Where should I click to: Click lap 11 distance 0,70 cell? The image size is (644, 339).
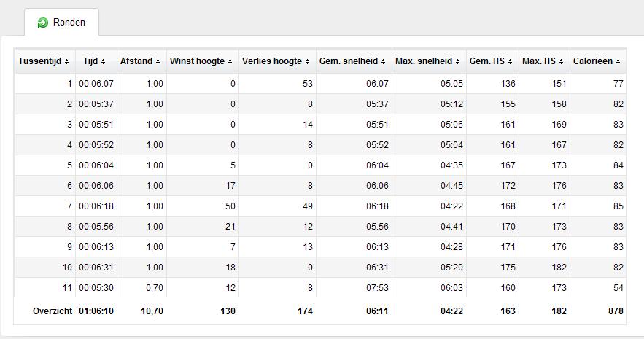[x=155, y=288]
